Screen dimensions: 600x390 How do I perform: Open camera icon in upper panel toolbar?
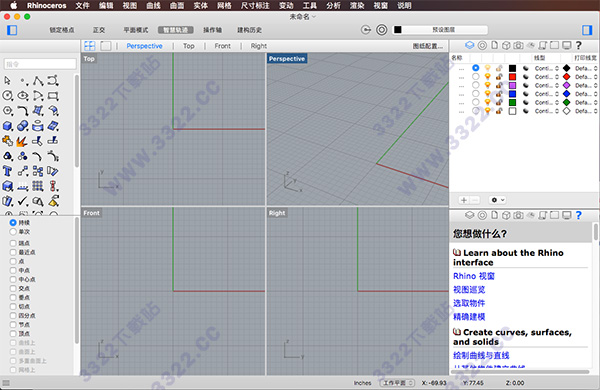[518, 46]
